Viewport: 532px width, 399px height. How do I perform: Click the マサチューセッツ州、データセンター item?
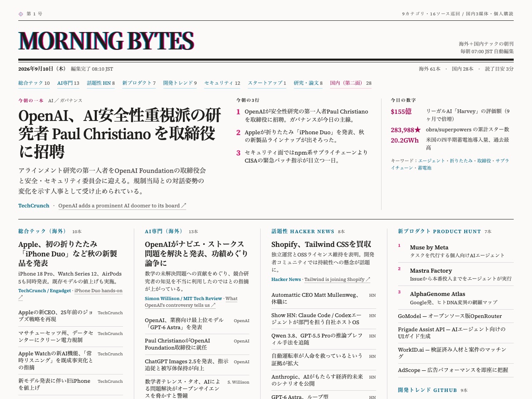71,337
